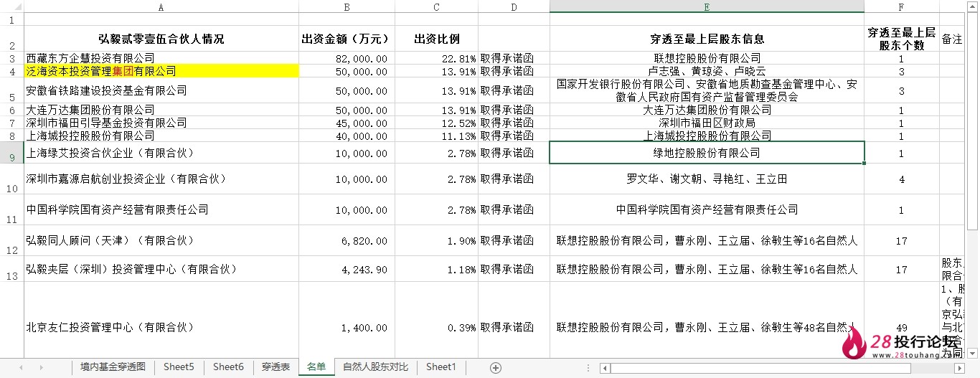Select row 5 header
Screen dimensions: 980x378
pyautogui.click(x=11, y=90)
